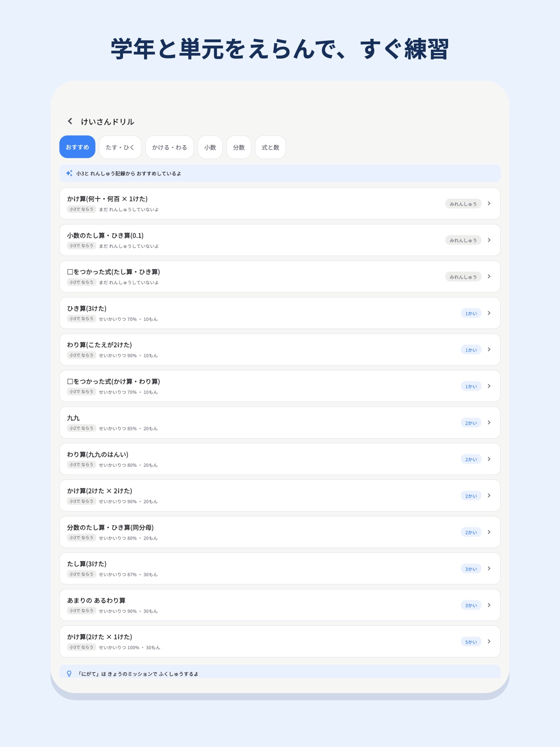Tap the 5かい badge on かけ算(2けた × 1けた)
The height and width of the screenshot is (747, 560).
pyautogui.click(x=471, y=641)
